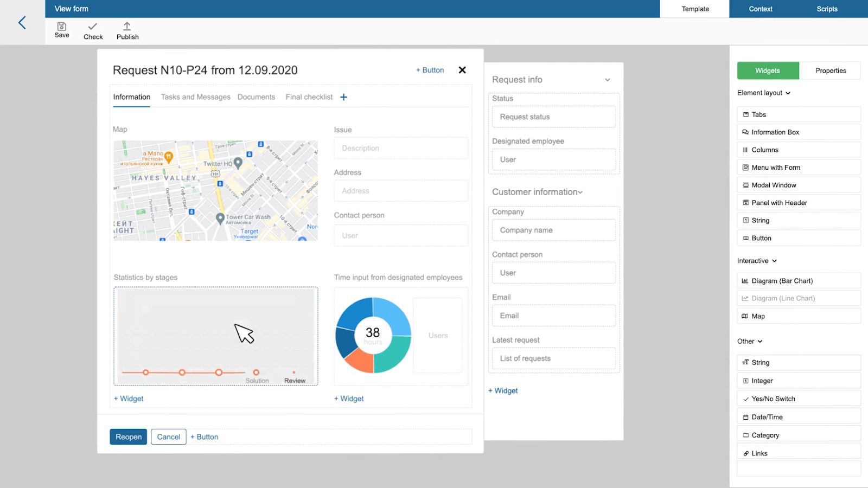Screen dimensions: 868x488
Task: Click the Description input field
Action: (400, 148)
